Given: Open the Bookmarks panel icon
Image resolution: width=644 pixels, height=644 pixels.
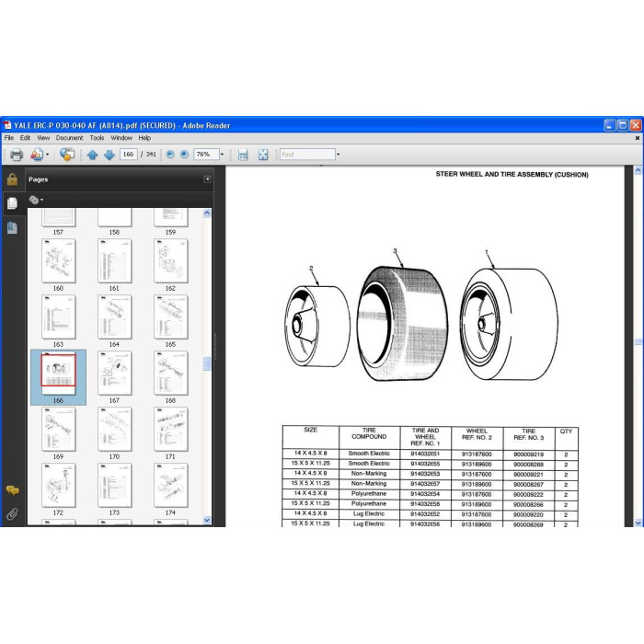Looking at the screenshot, I should 12,228.
